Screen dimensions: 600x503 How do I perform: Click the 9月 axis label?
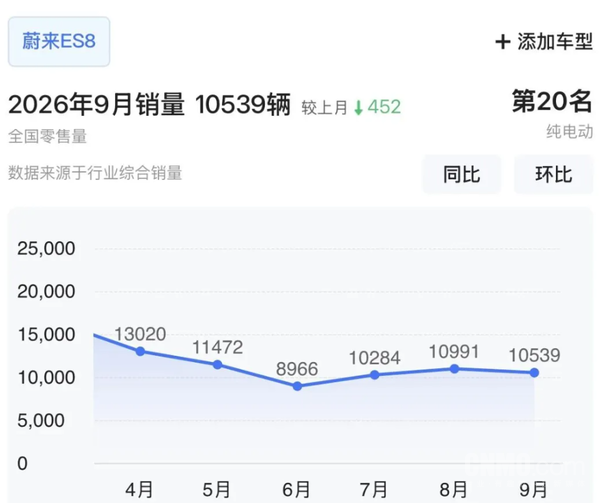tap(533, 490)
